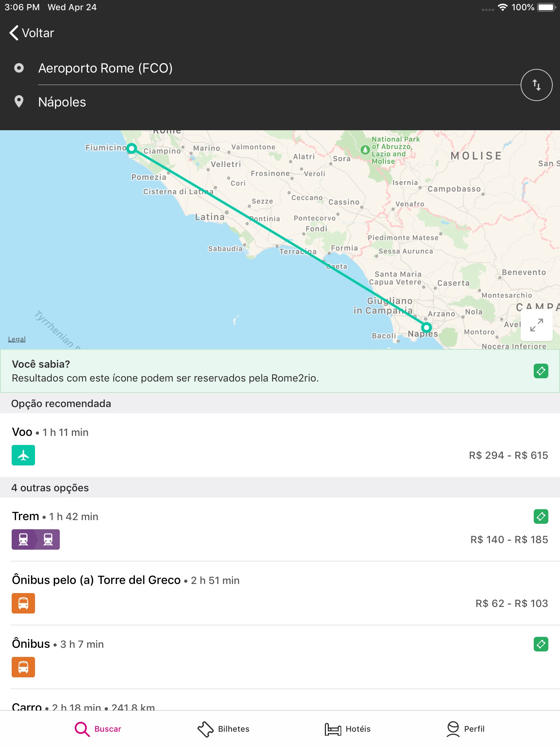Screen dimensions: 560x747
Task: Tap the bus icon for Torre del Greco route
Action: pos(23,603)
